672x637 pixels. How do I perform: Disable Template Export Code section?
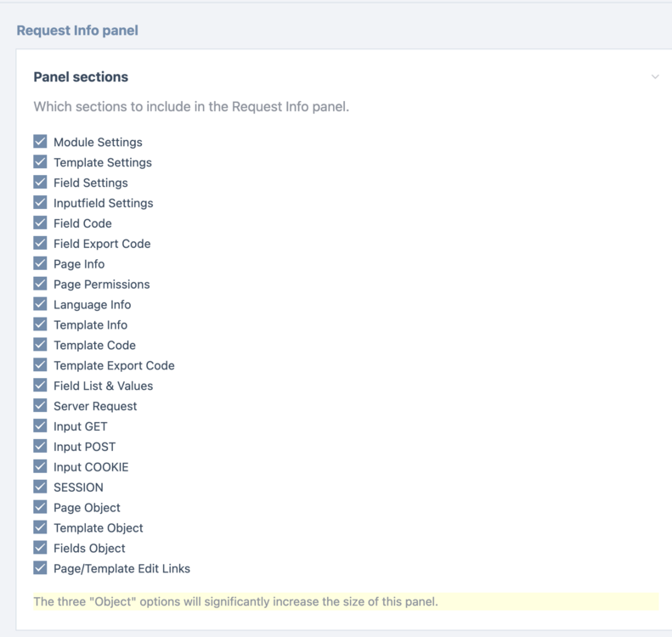[x=40, y=365]
